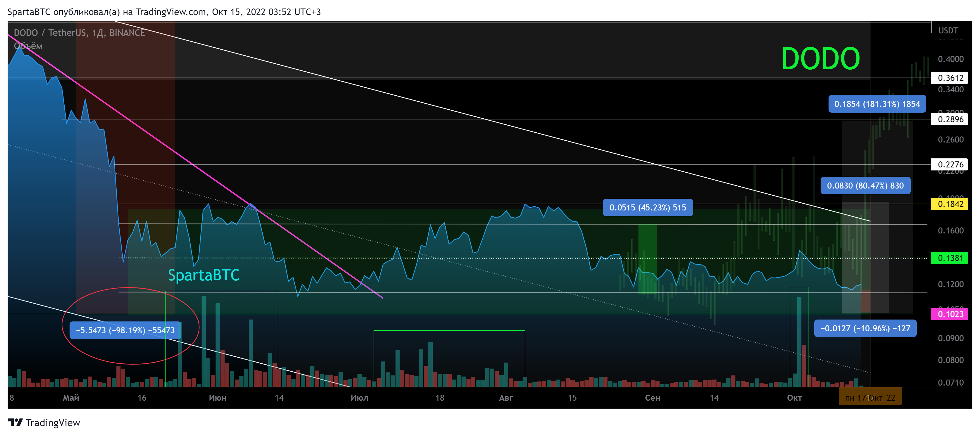Click the -0.0127 (-10.96%) measurement label
Viewport: 980px width, 436px height.
point(865,328)
